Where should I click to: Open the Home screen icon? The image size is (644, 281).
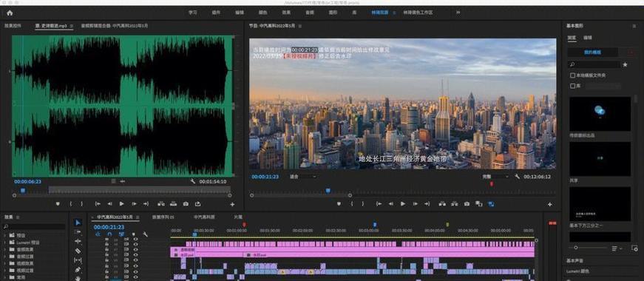pyautogui.click(x=10, y=13)
